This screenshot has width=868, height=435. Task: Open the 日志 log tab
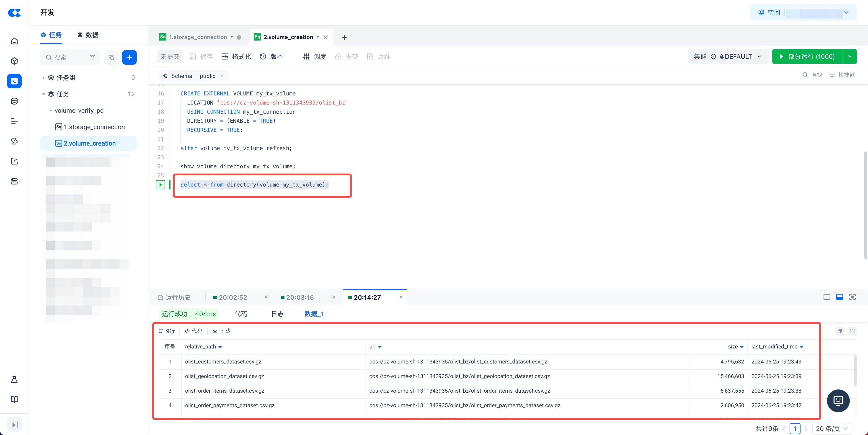pyautogui.click(x=277, y=314)
